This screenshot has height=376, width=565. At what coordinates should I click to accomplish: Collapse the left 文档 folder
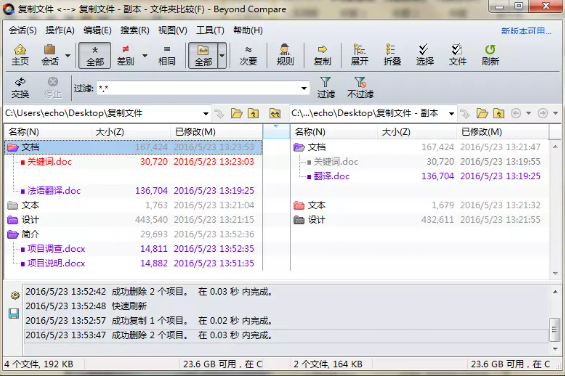(13, 147)
